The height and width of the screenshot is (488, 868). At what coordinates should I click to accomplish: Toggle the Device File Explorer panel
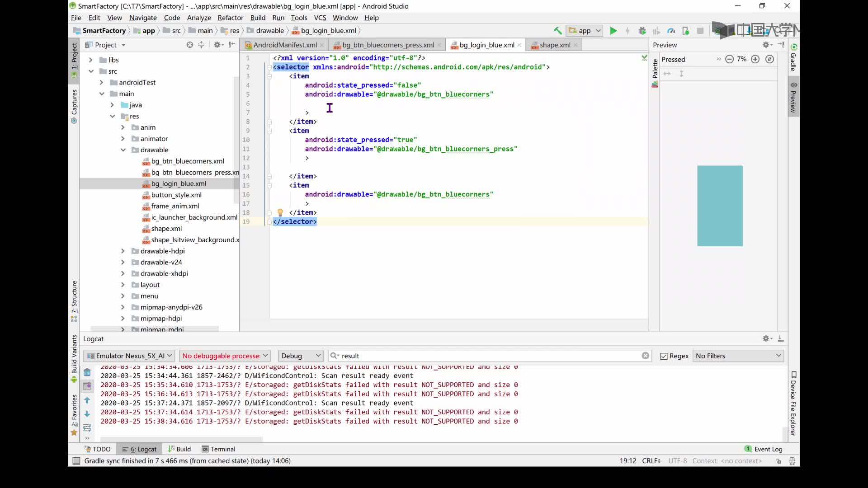793,404
